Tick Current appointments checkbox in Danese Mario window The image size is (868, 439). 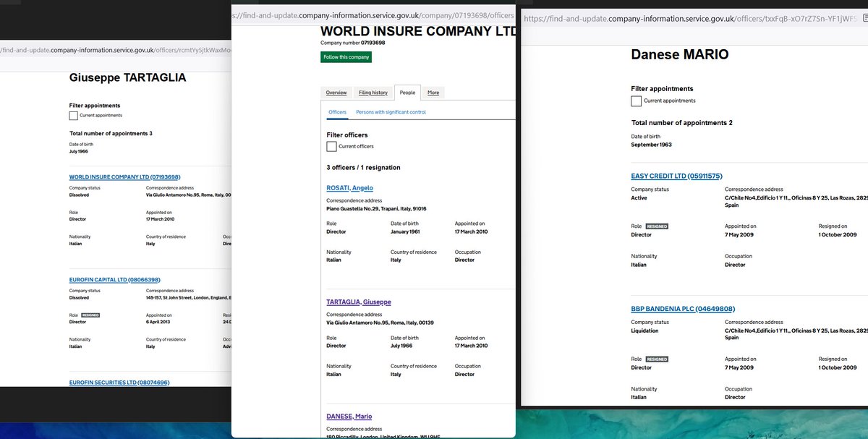pos(636,101)
